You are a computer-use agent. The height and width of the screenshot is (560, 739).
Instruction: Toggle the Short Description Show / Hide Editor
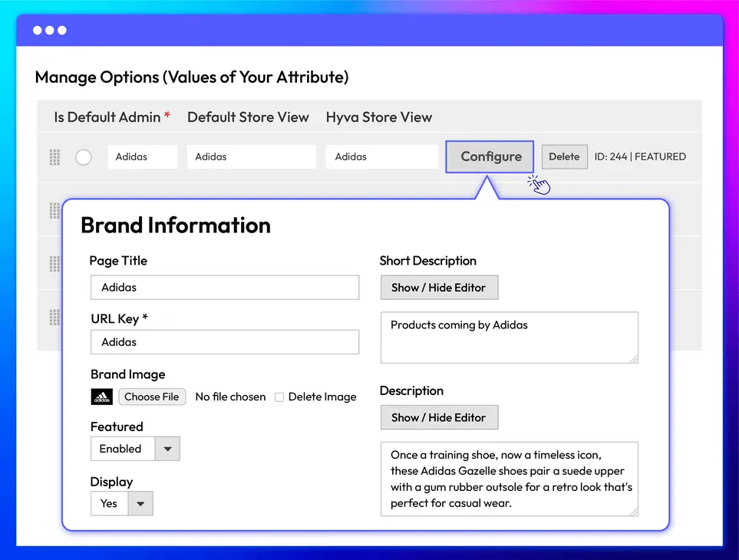(x=439, y=288)
